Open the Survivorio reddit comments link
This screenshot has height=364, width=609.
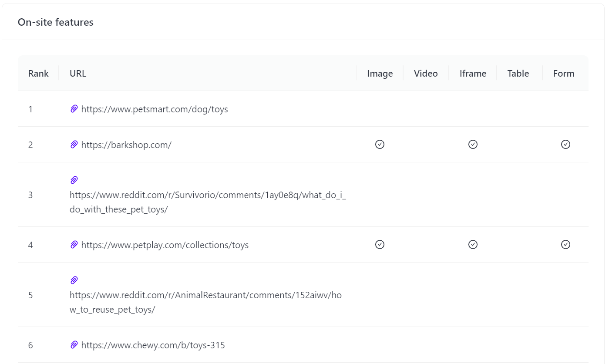[x=208, y=202]
